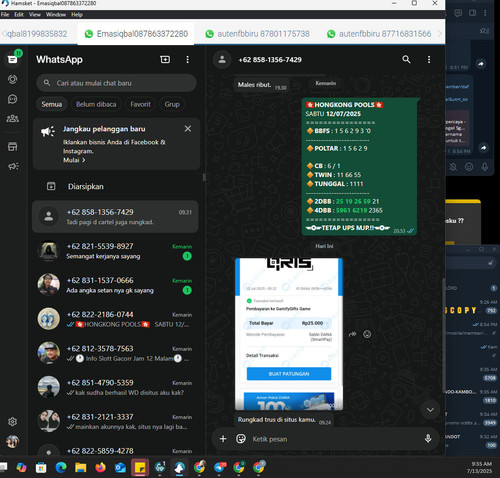Open conversation three-dot menu

429,59
